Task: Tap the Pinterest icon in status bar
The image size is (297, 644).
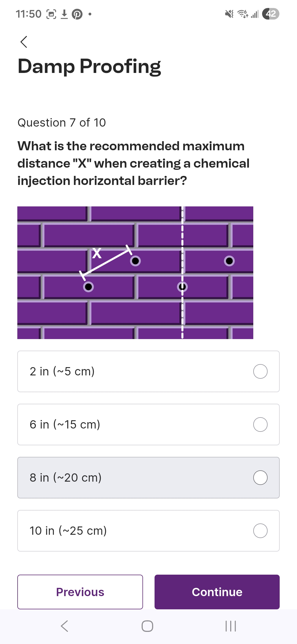Action: pyautogui.click(x=77, y=14)
